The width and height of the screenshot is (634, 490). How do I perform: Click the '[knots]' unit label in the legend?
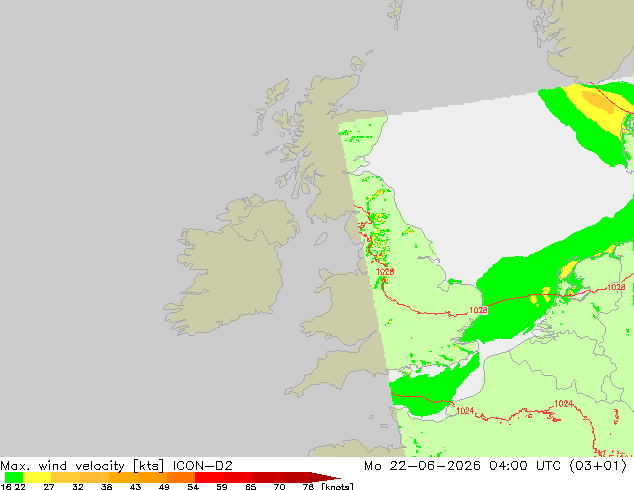(337, 486)
